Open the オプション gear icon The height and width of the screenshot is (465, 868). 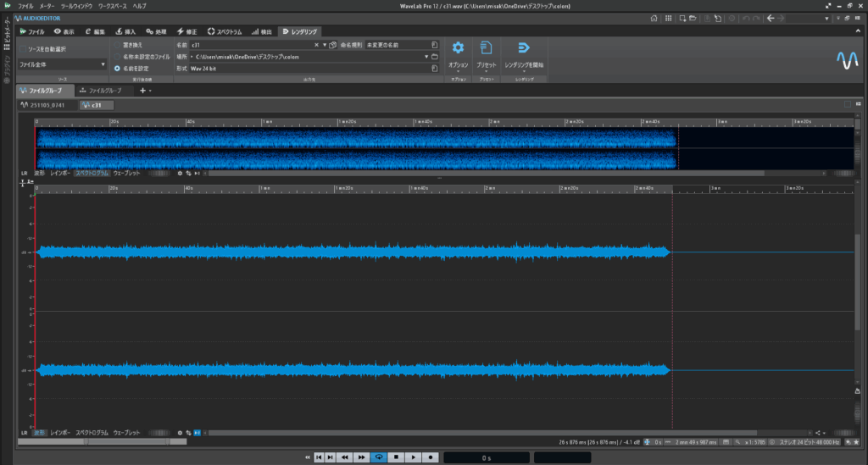coord(458,49)
